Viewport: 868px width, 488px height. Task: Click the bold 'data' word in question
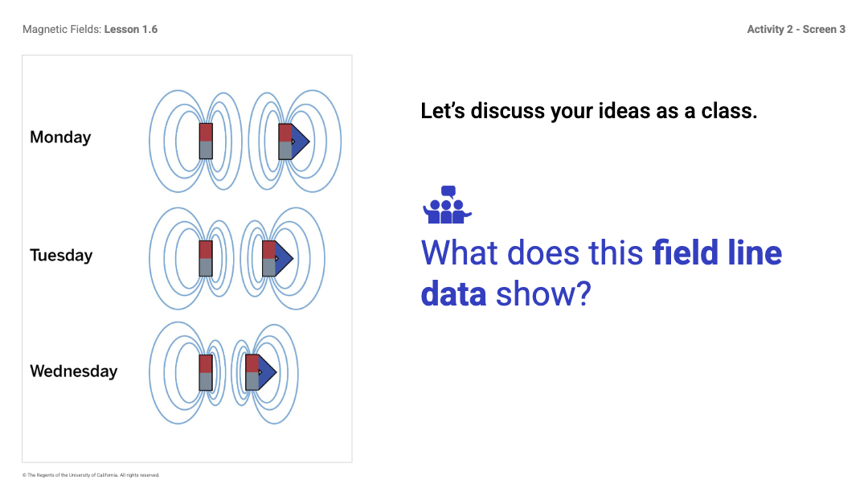click(453, 294)
